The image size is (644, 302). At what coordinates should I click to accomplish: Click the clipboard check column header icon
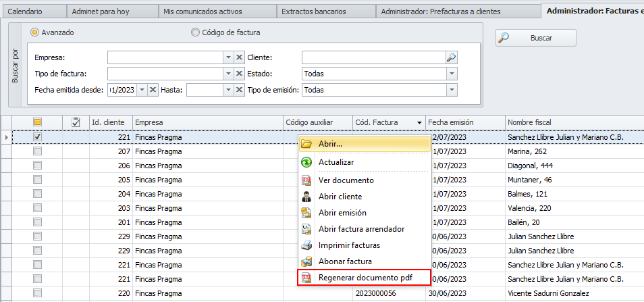[x=76, y=122]
